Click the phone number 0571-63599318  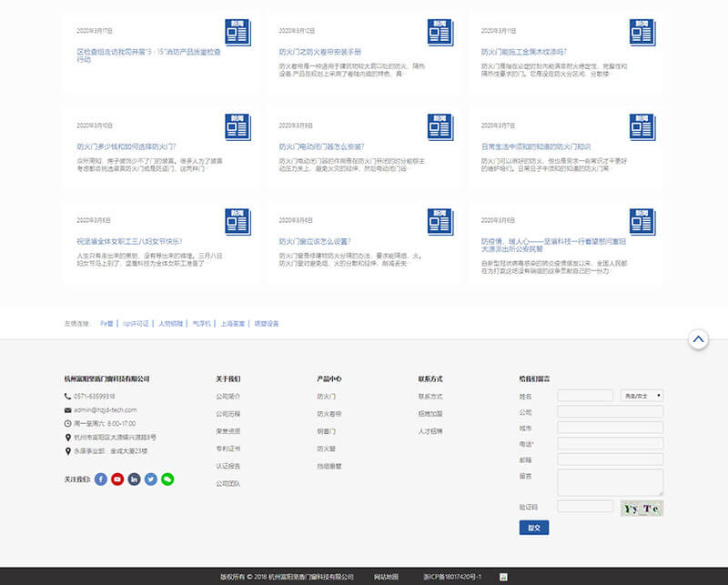(x=95, y=397)
